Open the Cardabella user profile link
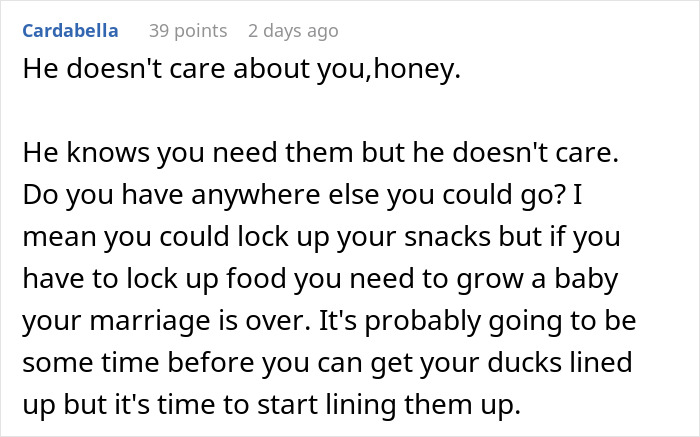700x437 pixels. click(70, 31)
